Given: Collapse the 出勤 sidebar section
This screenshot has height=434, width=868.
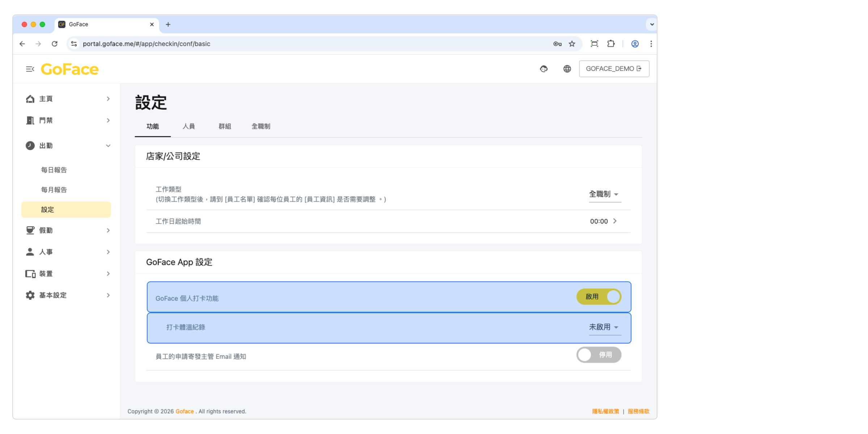Looking at the screenshot, I should (x=108, y=146).
